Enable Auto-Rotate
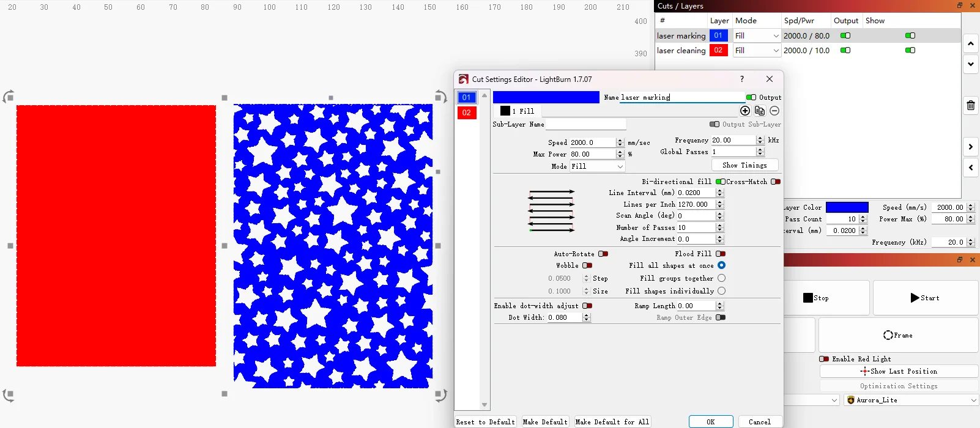This screenshot has height=428, width=980. tap(603, 254)
